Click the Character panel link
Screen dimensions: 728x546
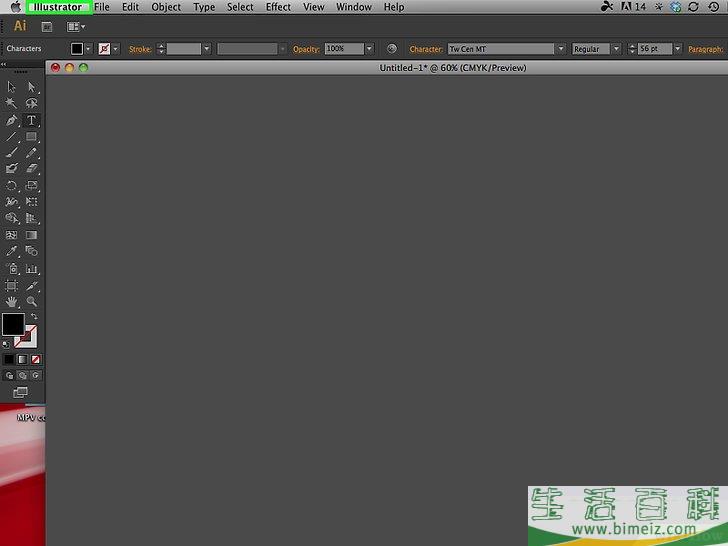(425, 49)
